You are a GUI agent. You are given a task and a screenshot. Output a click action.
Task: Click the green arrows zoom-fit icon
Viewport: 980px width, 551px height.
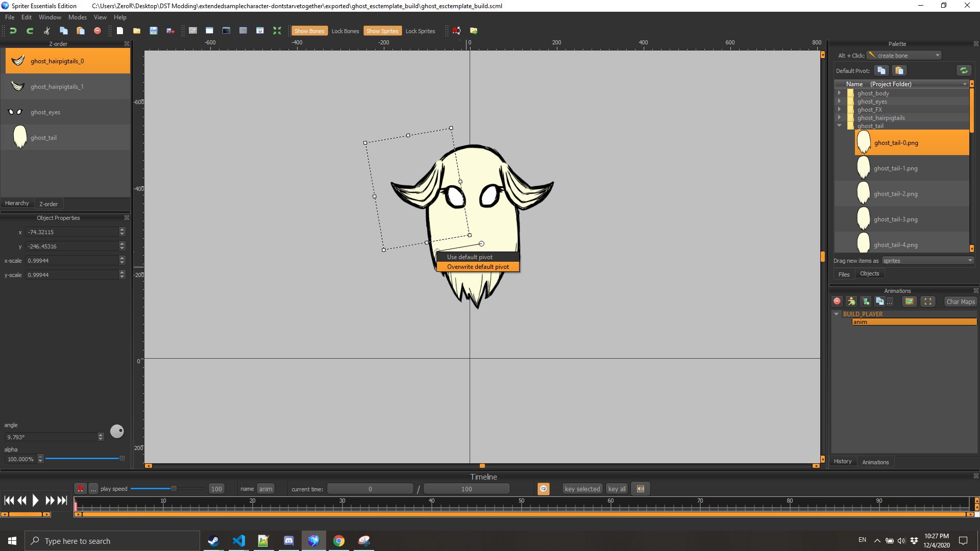click(277, 31)
